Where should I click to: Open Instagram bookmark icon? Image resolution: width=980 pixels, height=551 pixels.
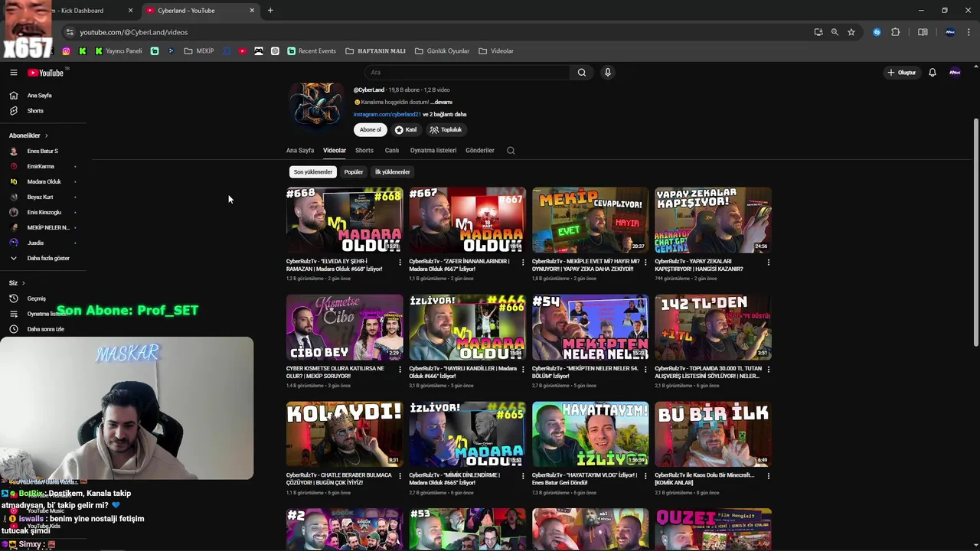coord(66,51)
